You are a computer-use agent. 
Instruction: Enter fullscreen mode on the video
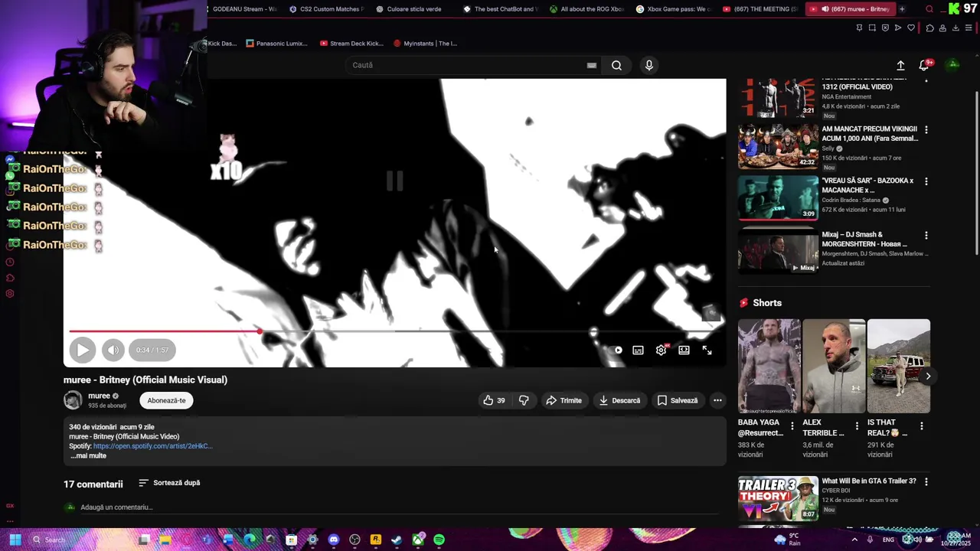707,350
